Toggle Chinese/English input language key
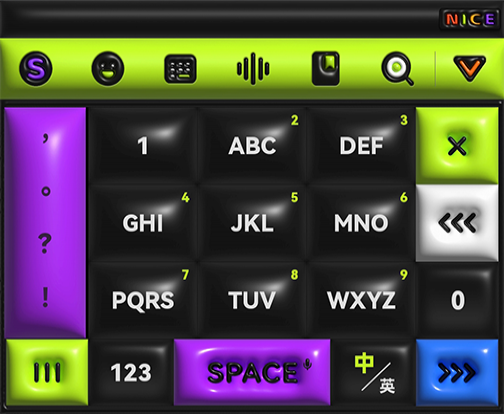This screenshot has height=414, width=504. tap(373, 372)
